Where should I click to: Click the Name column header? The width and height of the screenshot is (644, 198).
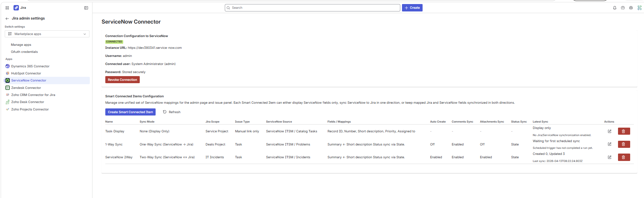click(109, 122)
